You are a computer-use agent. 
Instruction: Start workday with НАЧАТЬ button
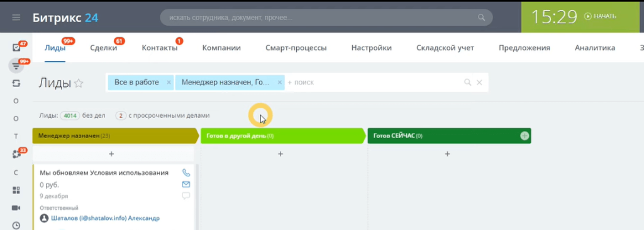click(600, 16)
